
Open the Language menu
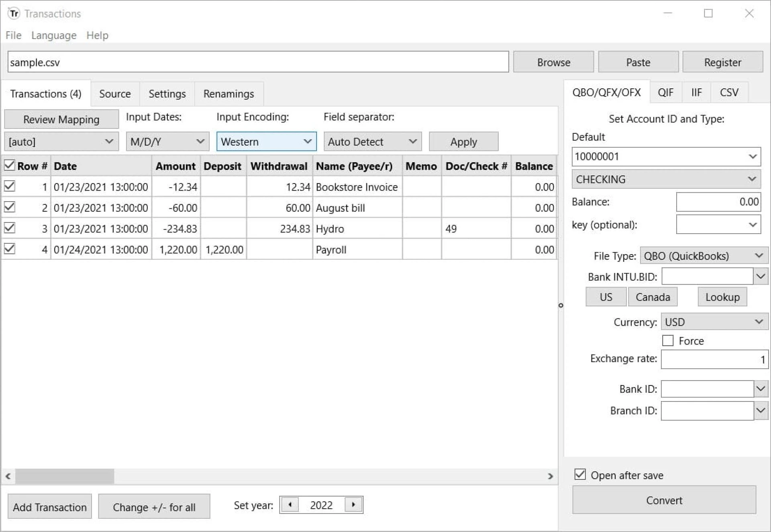coord(53,35)
